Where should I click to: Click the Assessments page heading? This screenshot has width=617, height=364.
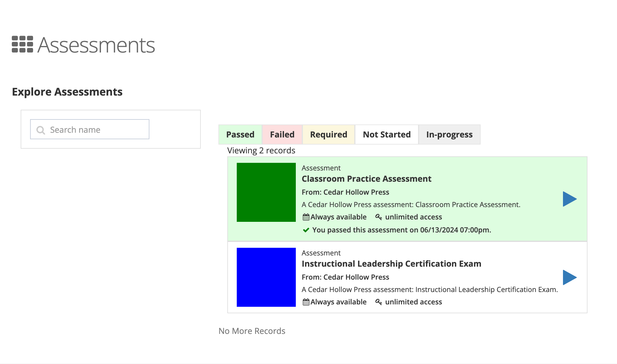tap(96, 45)
